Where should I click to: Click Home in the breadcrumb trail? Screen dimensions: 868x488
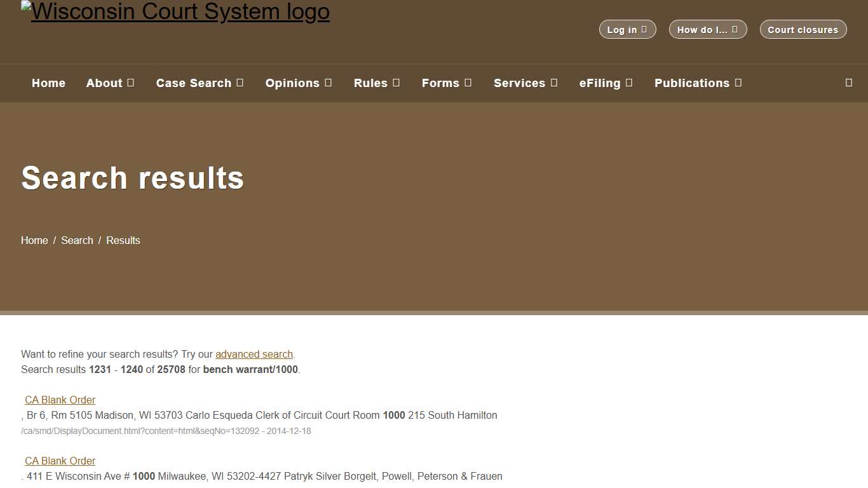[x=34, y=240]
